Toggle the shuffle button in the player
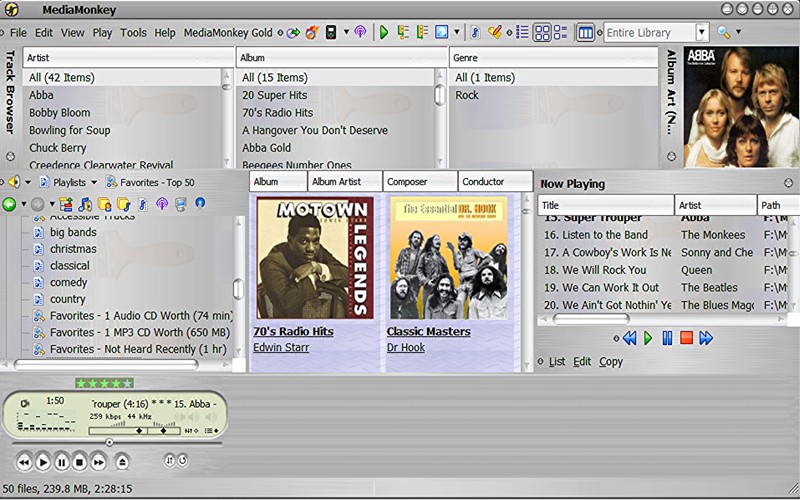800x500 pixels. [169, 460]
